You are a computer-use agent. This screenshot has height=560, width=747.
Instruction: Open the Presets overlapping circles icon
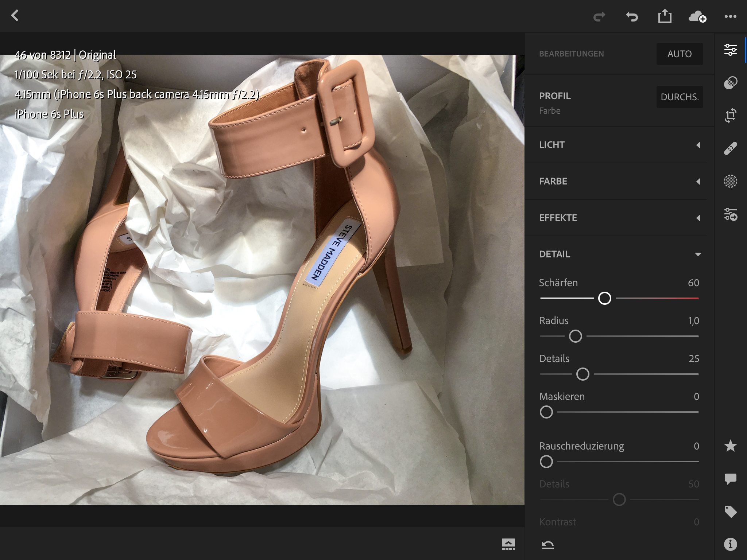[x=730, y=83]
